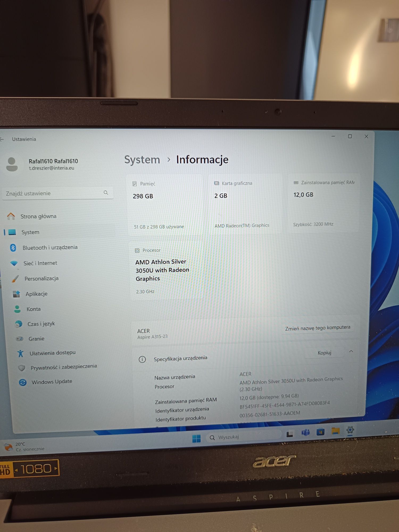Click the Konta person icon
The width and height of the screenshot is (399, 532).
pyautogui.click(x=18, y=309)
